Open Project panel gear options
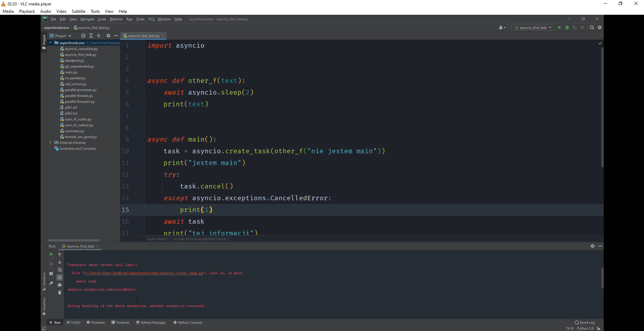The width and height of the screenshot is (644, 331). (108, 36)
